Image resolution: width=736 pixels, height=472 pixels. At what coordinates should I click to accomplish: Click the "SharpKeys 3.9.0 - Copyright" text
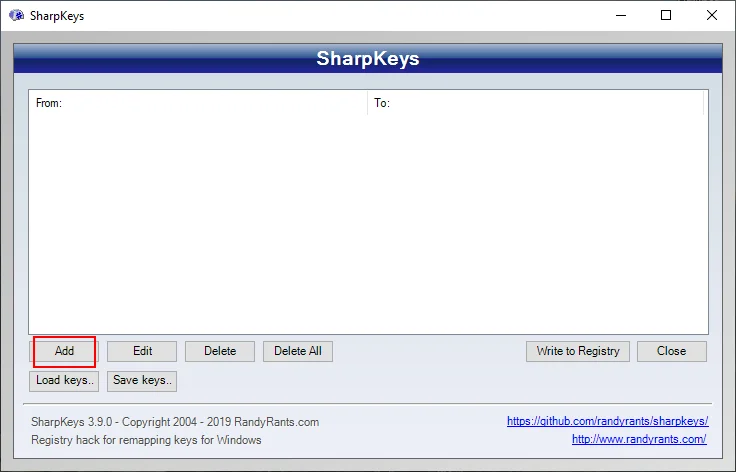point(175,422)
